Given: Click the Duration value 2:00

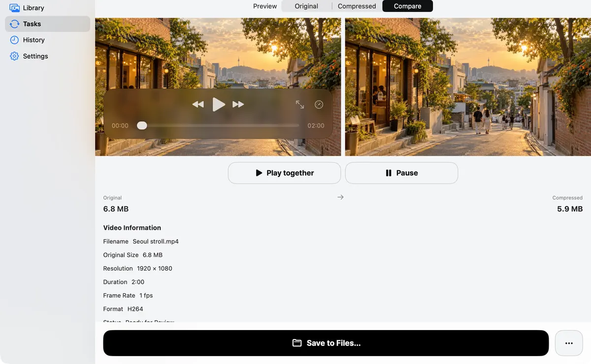Looking at the screenshot, I should [x=138, y=282].
